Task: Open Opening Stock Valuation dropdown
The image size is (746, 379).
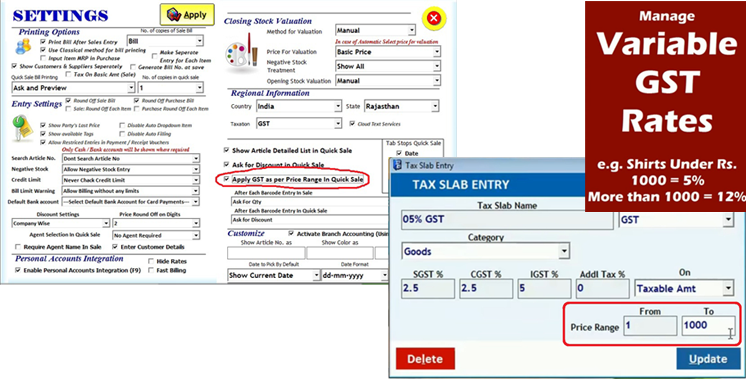Action: tap(388, 81)
